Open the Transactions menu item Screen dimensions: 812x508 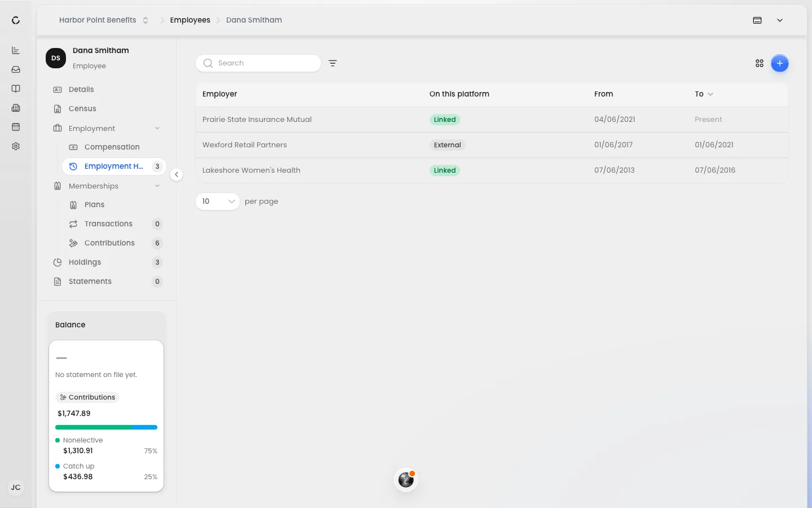pyautogui.click(x=114, y=224)
